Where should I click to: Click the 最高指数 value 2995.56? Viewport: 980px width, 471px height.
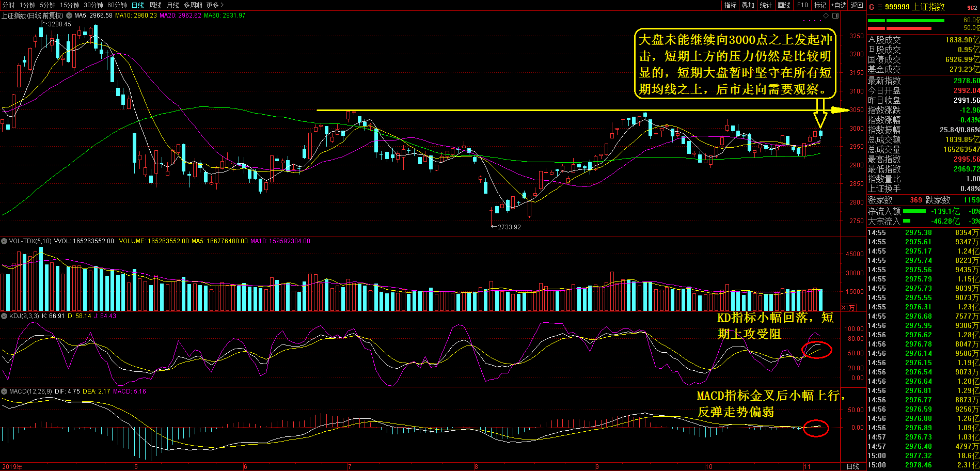[966, 159]
